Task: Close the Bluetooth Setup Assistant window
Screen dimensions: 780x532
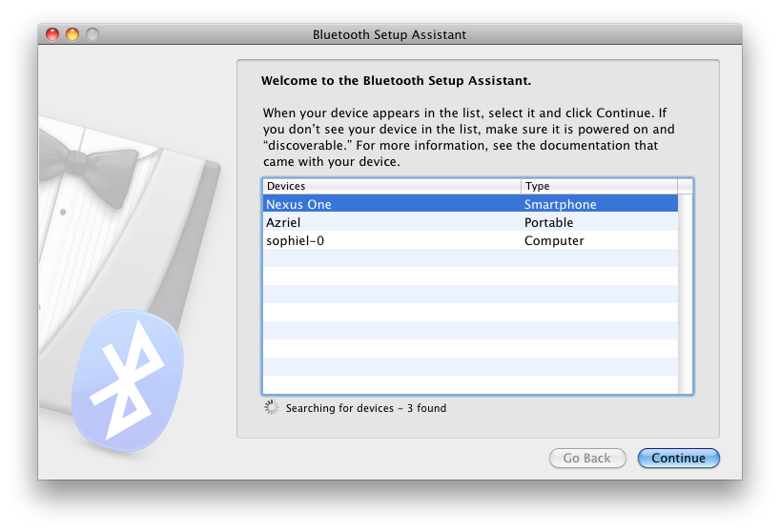Action: coord(53,34)
